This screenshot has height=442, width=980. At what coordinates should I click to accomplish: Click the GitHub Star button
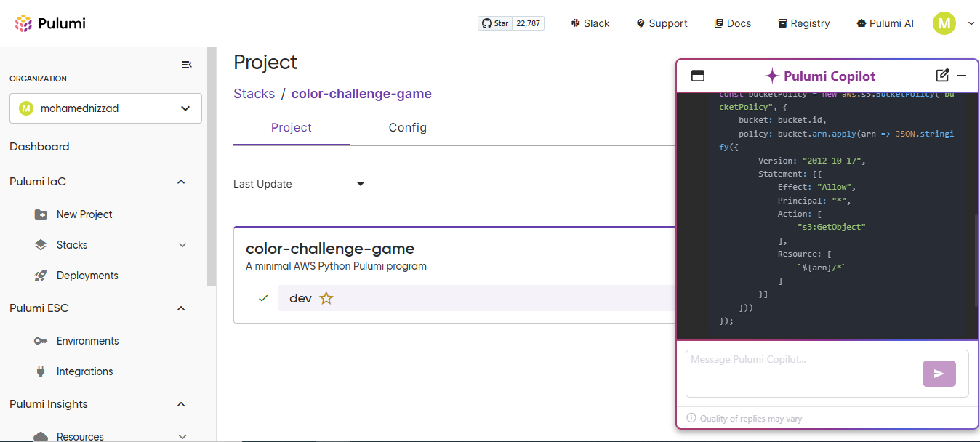(495, 23)
